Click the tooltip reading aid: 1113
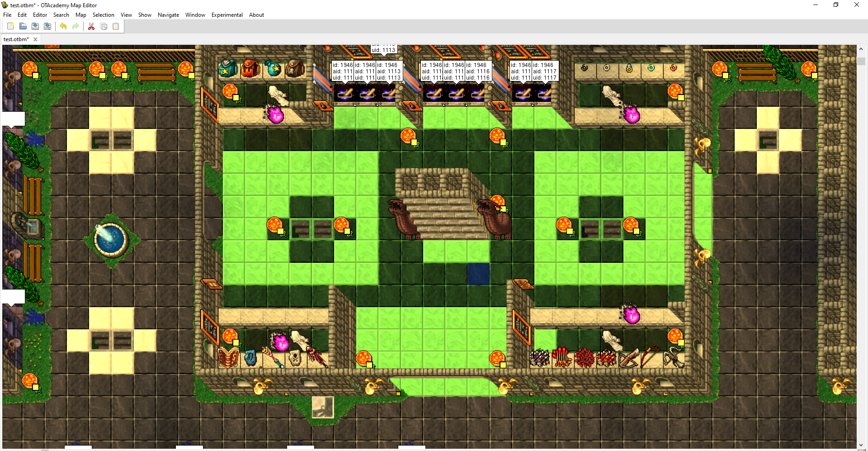The width and height of the screenshot is (868, 451). (389, 71)
